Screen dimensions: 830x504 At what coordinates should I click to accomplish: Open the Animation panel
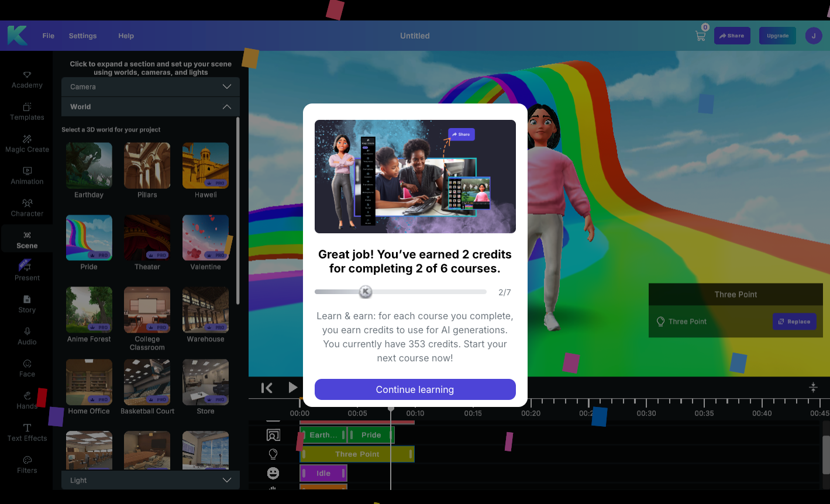tap(27, 176)
